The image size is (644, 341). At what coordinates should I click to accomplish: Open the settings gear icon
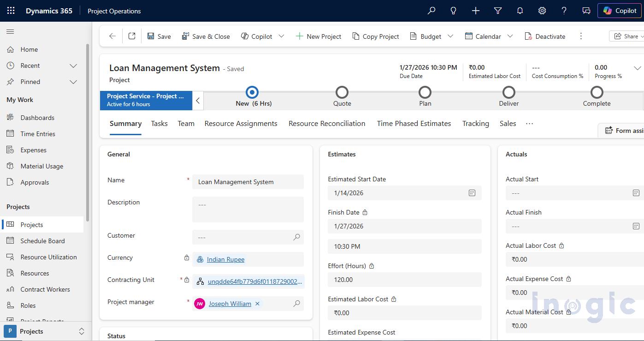tap(542, 10)
